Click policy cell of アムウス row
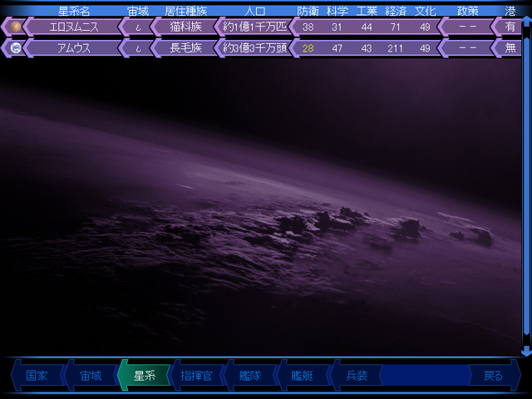Image resolution: width=532 pixels, height=399 pixels. (x=467, y=48)
